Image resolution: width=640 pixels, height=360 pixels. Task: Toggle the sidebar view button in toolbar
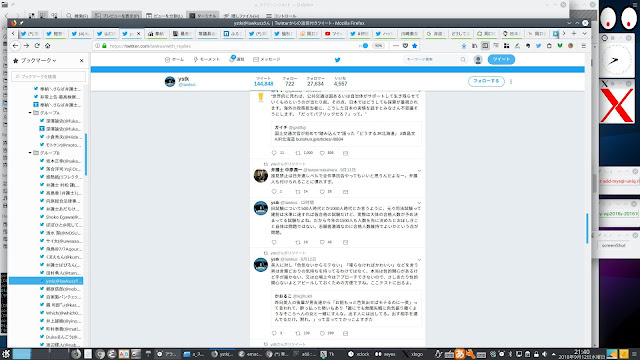[x=485, y=46]
